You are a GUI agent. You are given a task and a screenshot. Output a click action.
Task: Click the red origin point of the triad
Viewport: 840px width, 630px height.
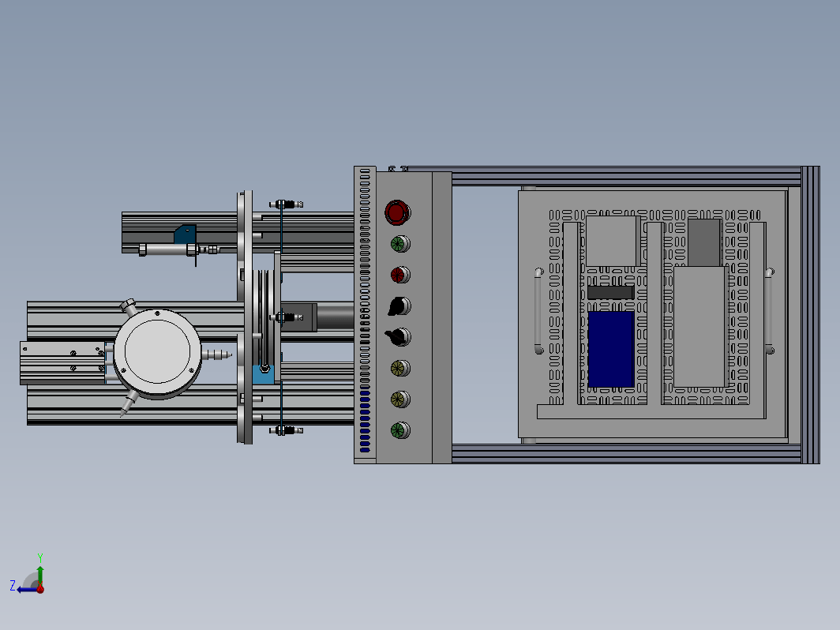pos(40,589)
